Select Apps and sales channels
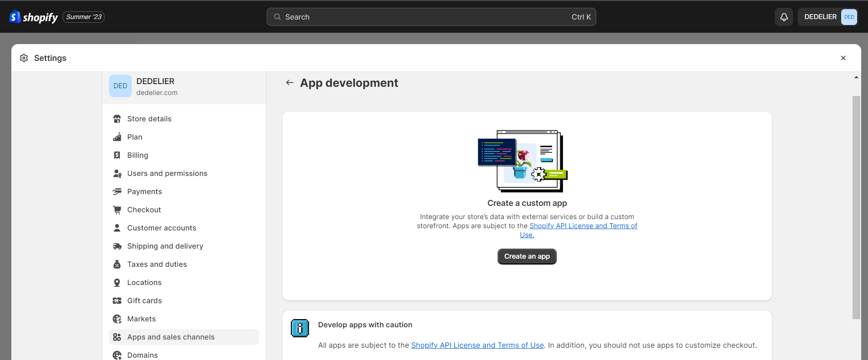868x360 pixels. pos(184,337)
